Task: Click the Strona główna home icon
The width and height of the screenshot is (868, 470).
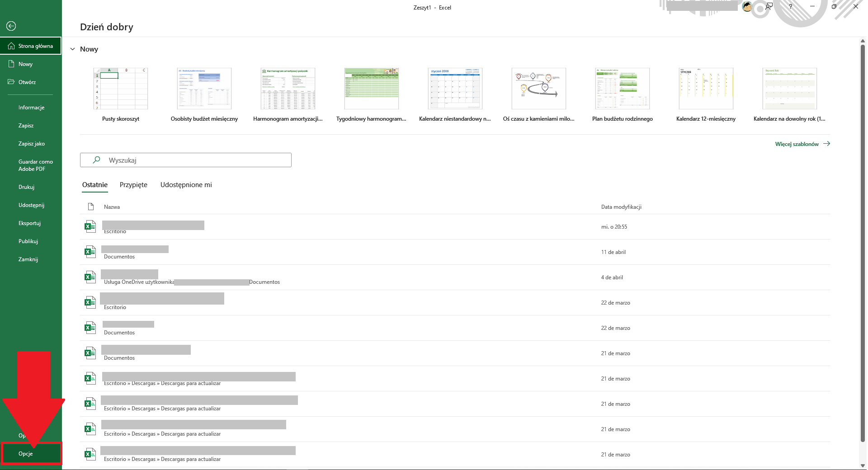Action: click(11, 46)
